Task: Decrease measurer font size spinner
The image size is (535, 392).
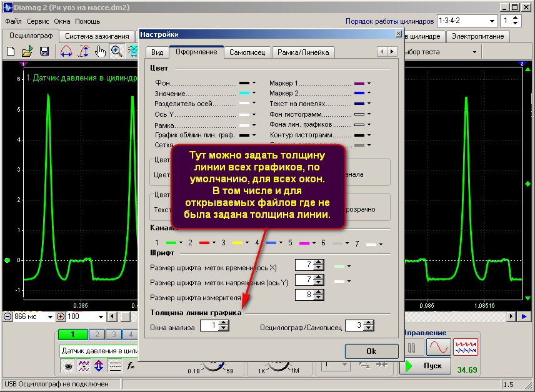Action: click(x=319, y=297)
